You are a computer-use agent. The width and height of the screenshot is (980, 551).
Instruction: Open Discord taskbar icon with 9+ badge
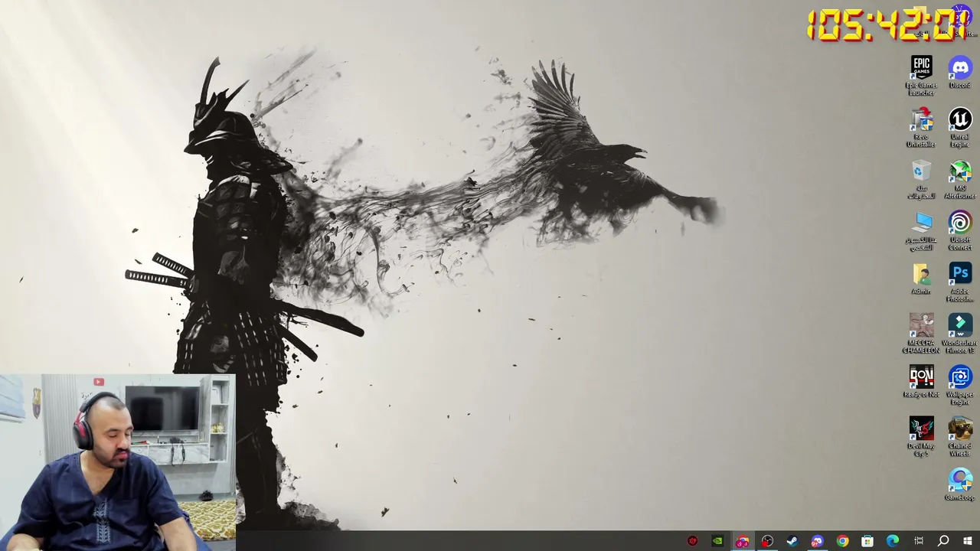coord(817,541)
